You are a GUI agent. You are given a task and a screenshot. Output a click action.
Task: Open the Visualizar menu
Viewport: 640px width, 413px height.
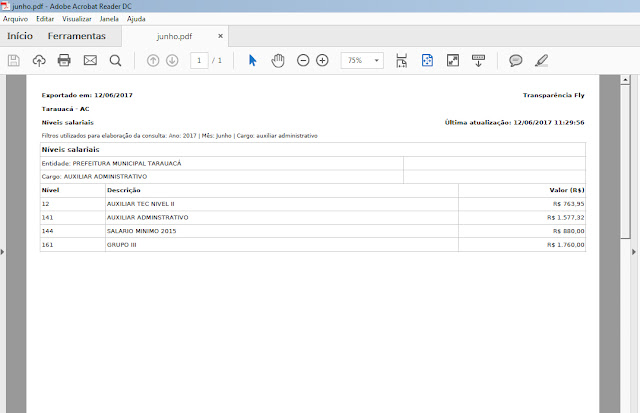click(x=77, y=19)
